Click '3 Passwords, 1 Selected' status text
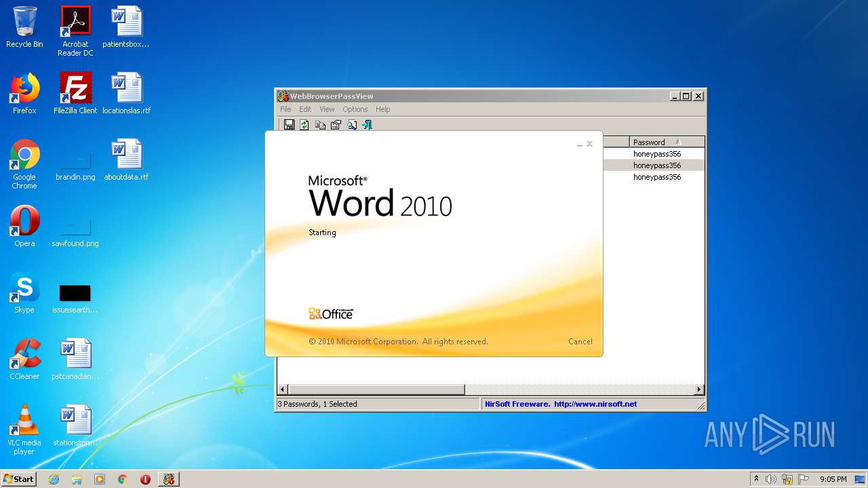Image resolution: width=868 pixels, height=488 pixels. click(x=317, y=404)
